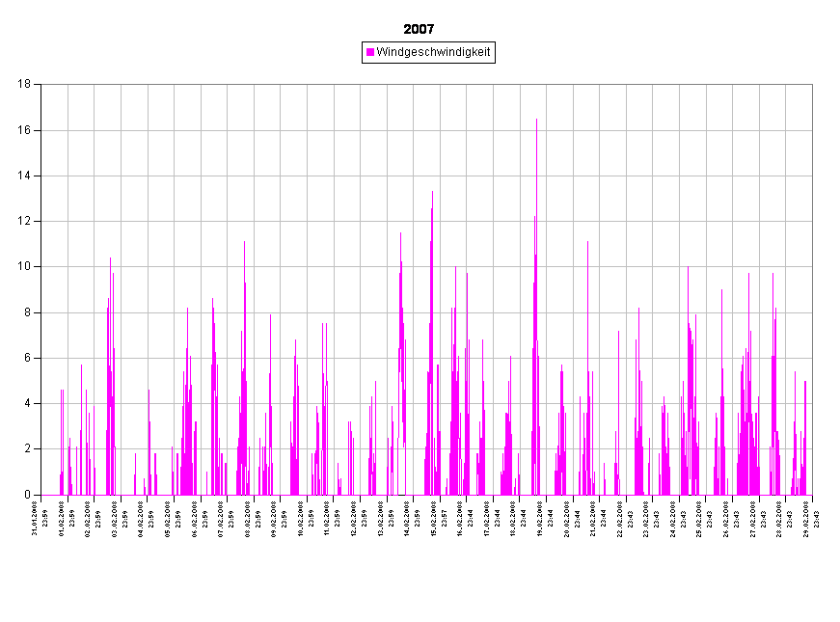Click the white plot area's top-right corner
The width and height of the screenshot is (840, 622).
(811, 85)
